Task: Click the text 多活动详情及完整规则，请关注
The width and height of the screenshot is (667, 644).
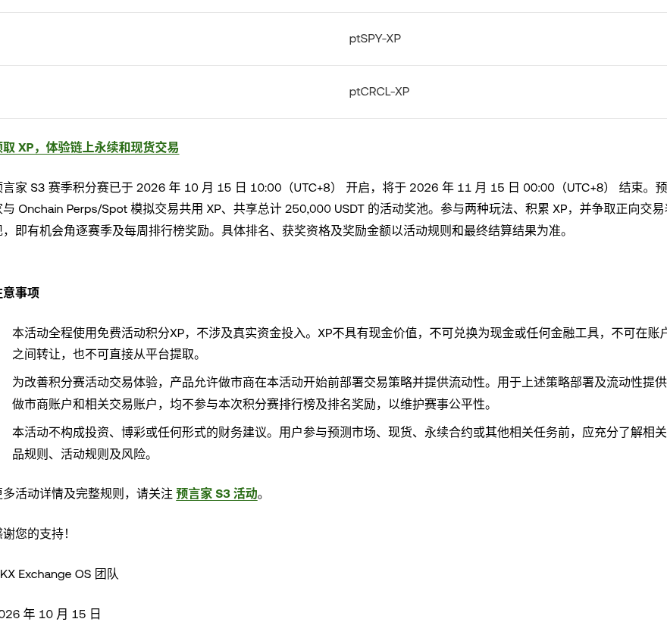Action: [x=86, y=493]
